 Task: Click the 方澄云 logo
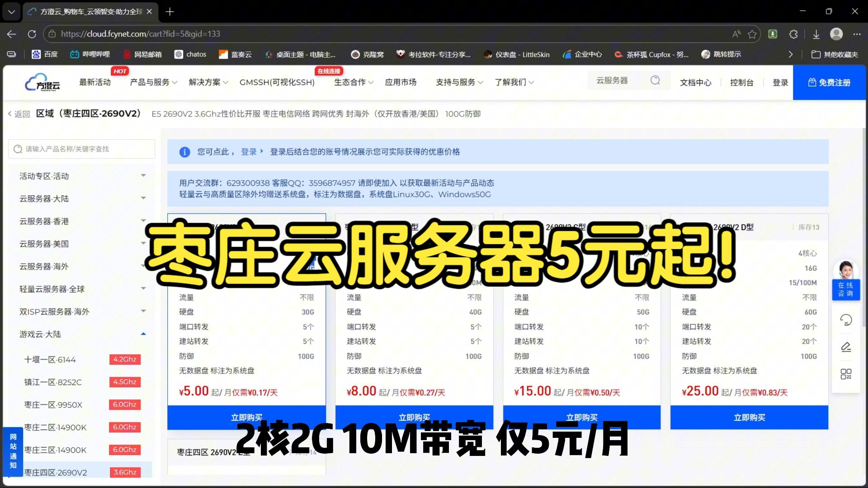[x=42, y=82]
